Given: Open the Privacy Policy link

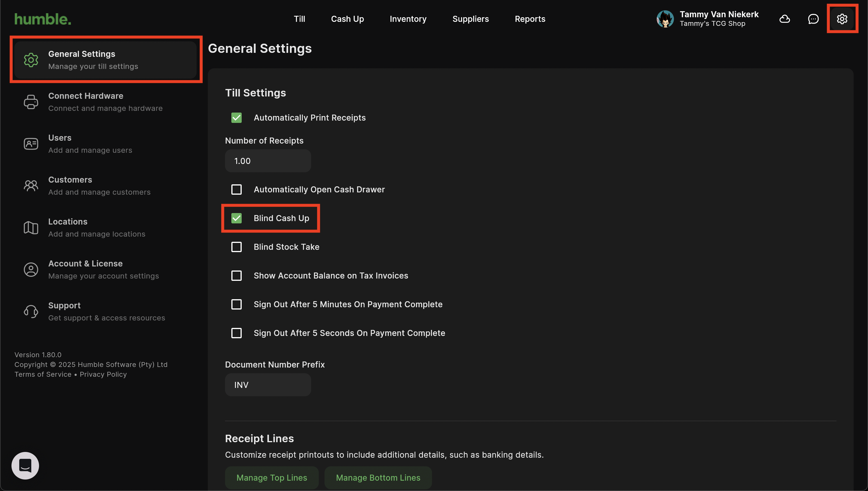Looking at the screenshot, I should click(103, 374).
